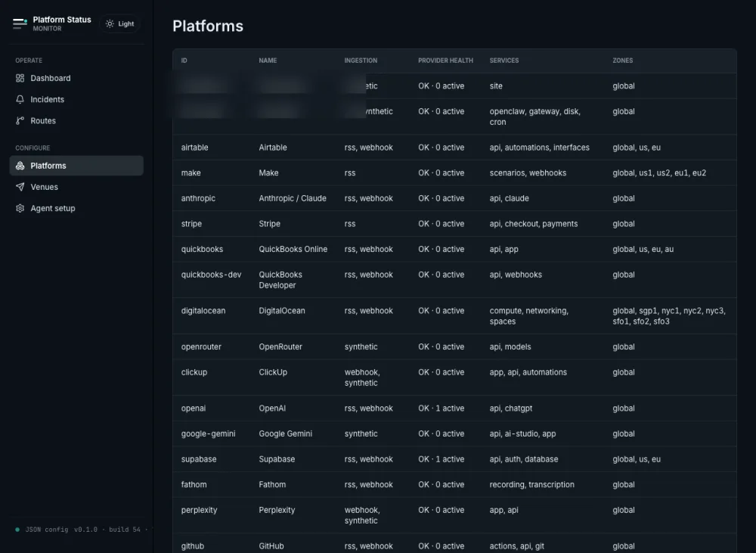Click the ID column header
This screenshot has height=553, width=756.
click(184, 61)
